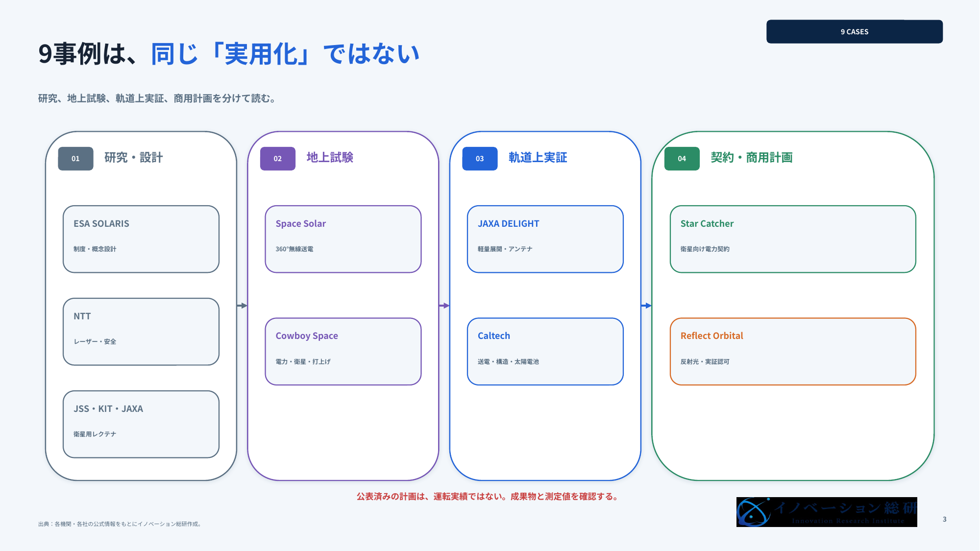
Task: Click the "JAXA DELIGHT" card title
Action: point(509,224)
